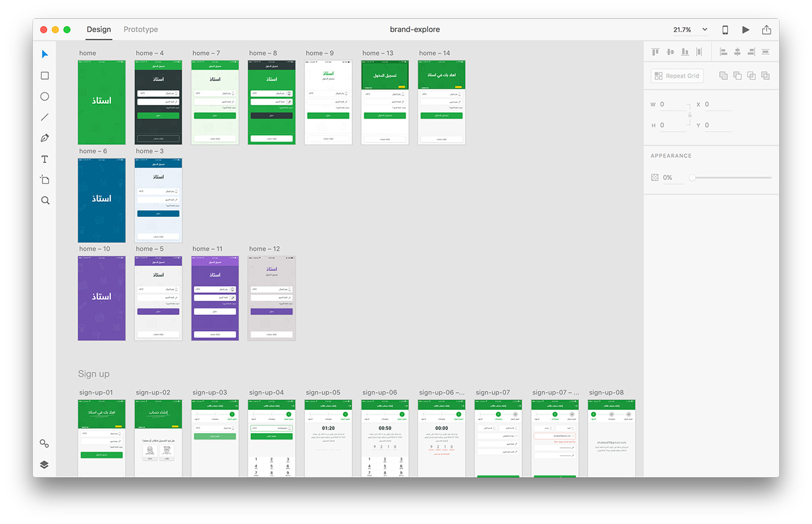This screenshot has width=812, height=524.
Task: Open the Assets panel icon
Action: [x=45, y=443]
